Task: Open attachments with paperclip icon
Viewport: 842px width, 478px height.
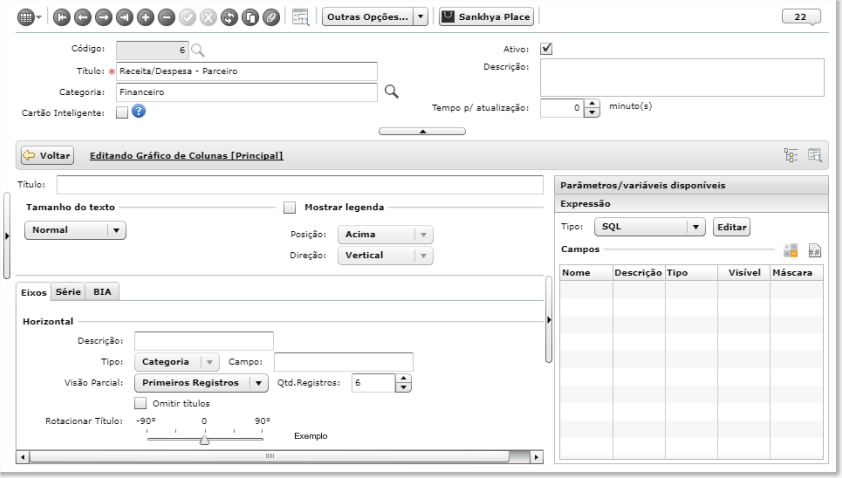Action: (271, 18)
